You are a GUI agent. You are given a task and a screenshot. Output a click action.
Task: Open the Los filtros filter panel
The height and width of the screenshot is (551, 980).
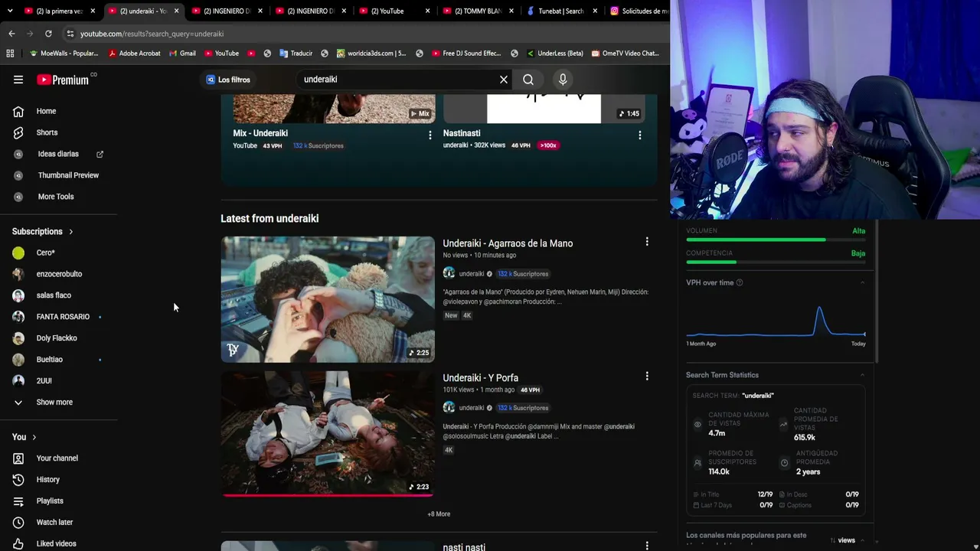point(228,80)
